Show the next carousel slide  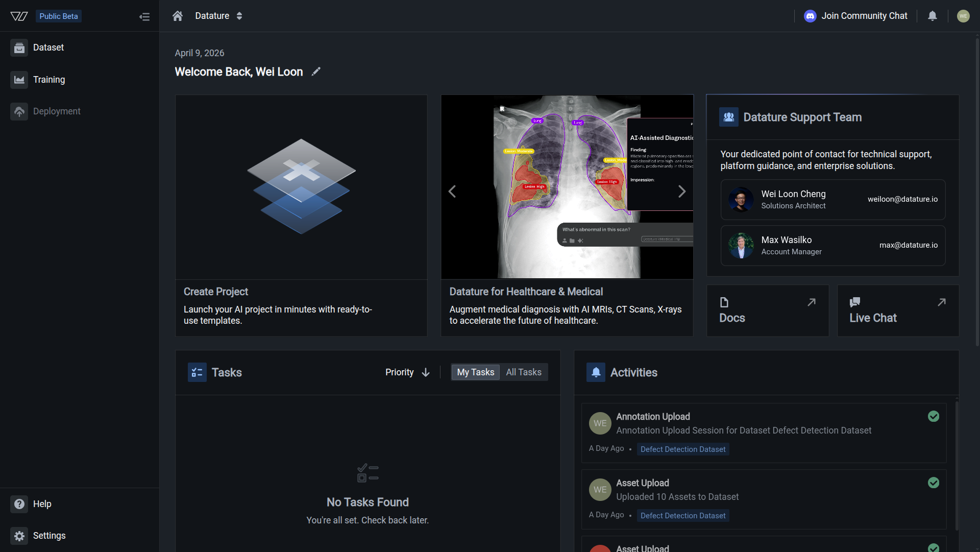point(682,191)
